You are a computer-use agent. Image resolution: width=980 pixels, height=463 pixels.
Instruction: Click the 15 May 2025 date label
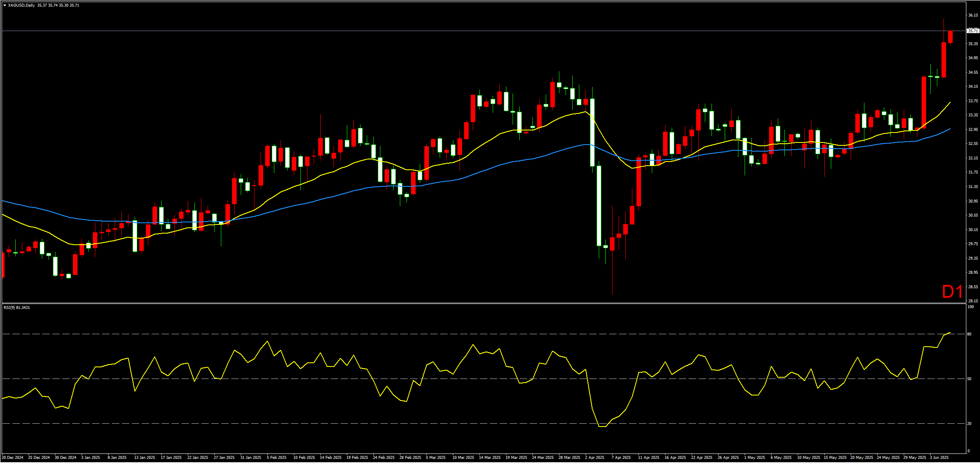coord(835,458)
